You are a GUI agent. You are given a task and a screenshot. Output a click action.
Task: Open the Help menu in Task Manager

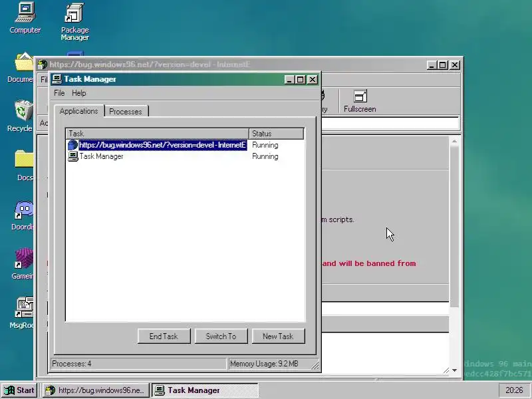(78, 93)
